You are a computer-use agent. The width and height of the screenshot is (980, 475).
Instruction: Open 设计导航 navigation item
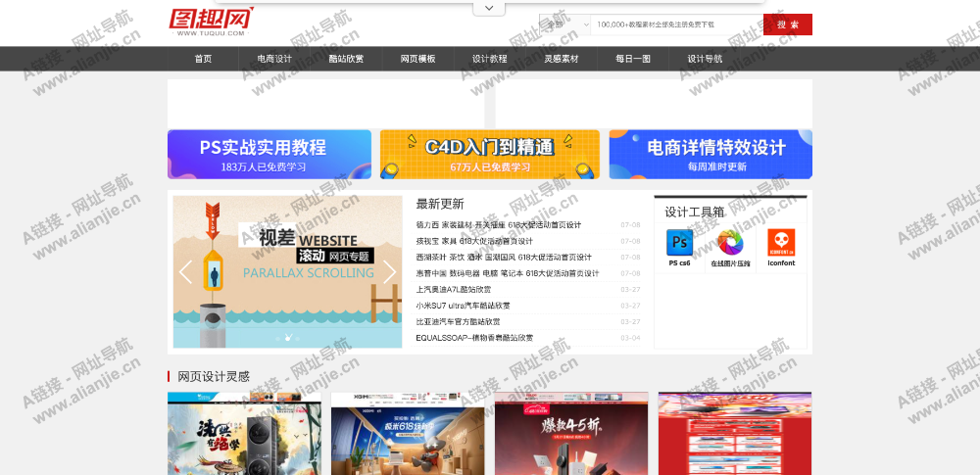click(x=705, y=59)
